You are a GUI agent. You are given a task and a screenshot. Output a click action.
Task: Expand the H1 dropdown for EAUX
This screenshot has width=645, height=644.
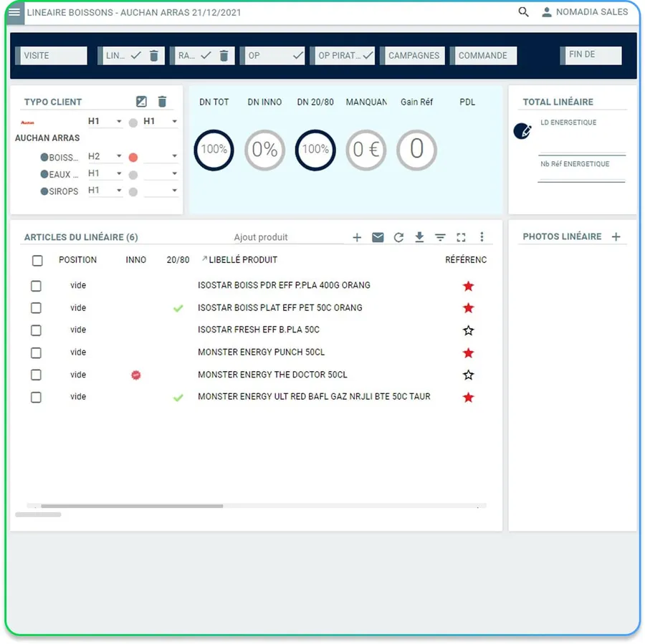(x=105, y=173)
